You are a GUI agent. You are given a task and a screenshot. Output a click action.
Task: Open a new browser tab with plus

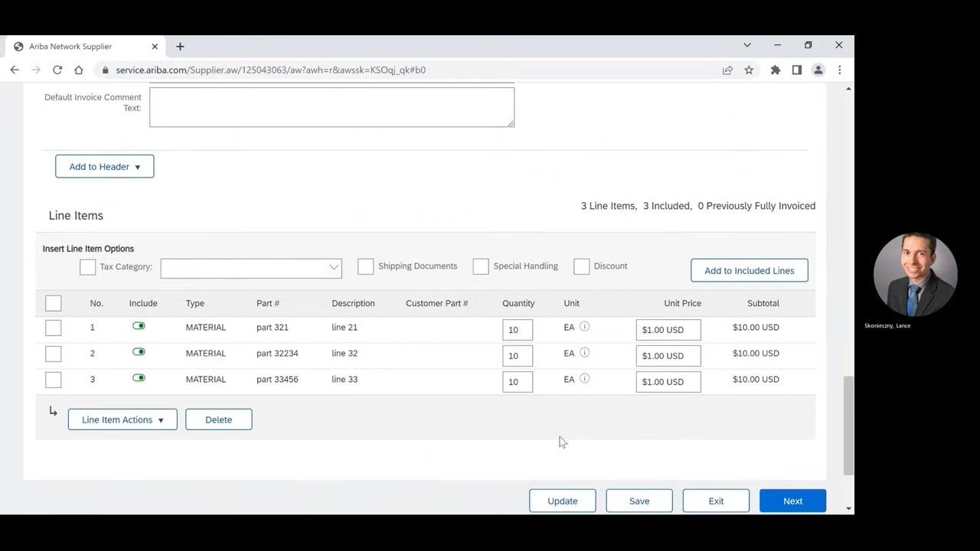point(180,47)
